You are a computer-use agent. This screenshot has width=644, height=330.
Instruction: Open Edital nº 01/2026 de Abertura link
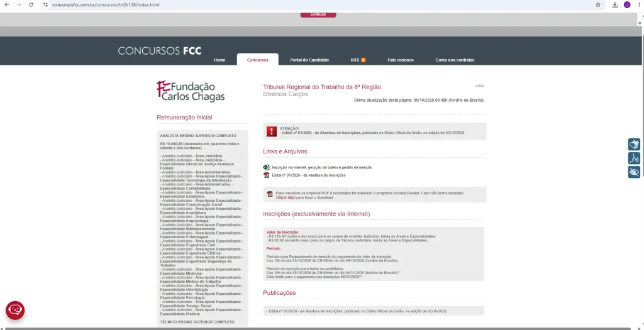click(308, 175)
